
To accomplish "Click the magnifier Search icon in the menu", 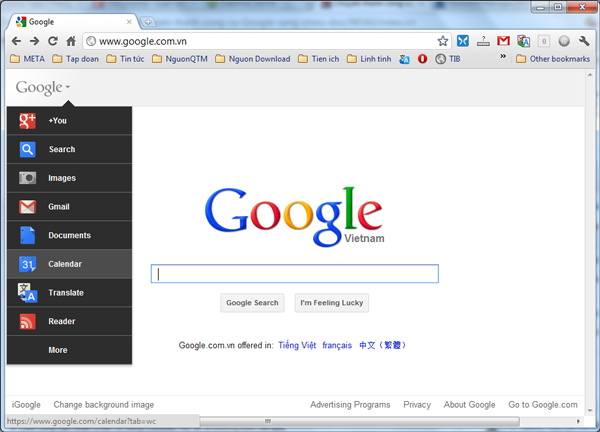I will [28, 149].
